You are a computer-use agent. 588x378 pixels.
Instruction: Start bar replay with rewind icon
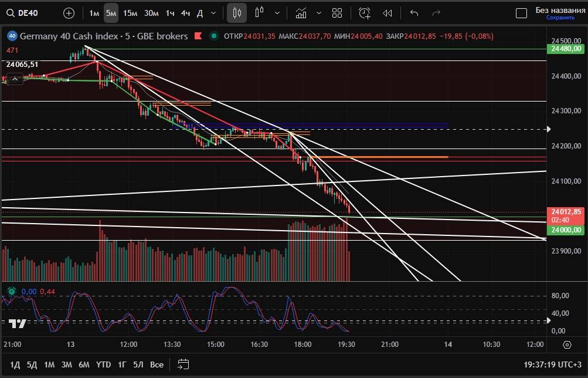click(x=387, y=13)
